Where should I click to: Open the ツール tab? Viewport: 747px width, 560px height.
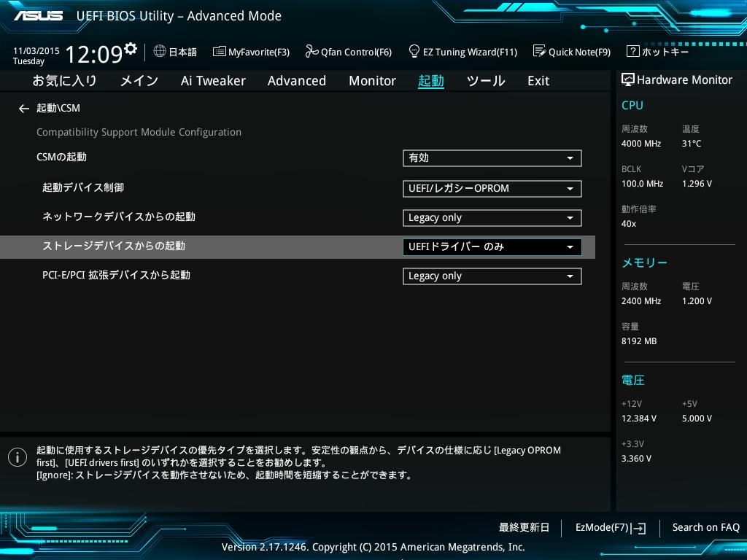pyautogui.click(x=485, y=81)
